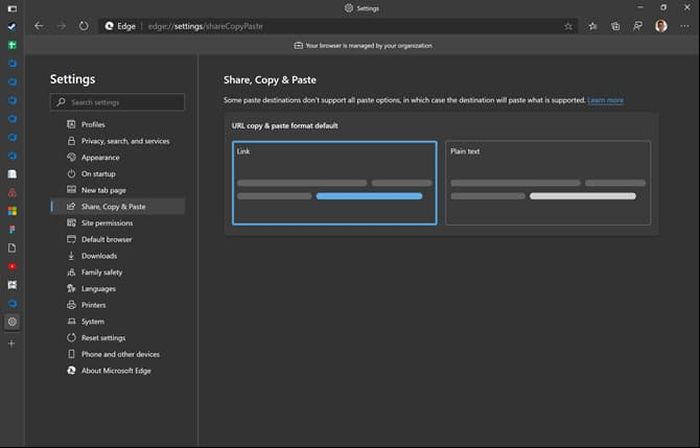Open the Favorites list icon in the toolbar
This screenshot has width=700, height=448.
593,26
